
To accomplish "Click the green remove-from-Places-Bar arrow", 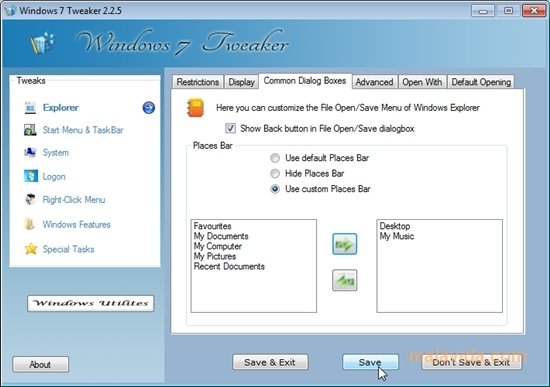I will click(x=344, y=280).
